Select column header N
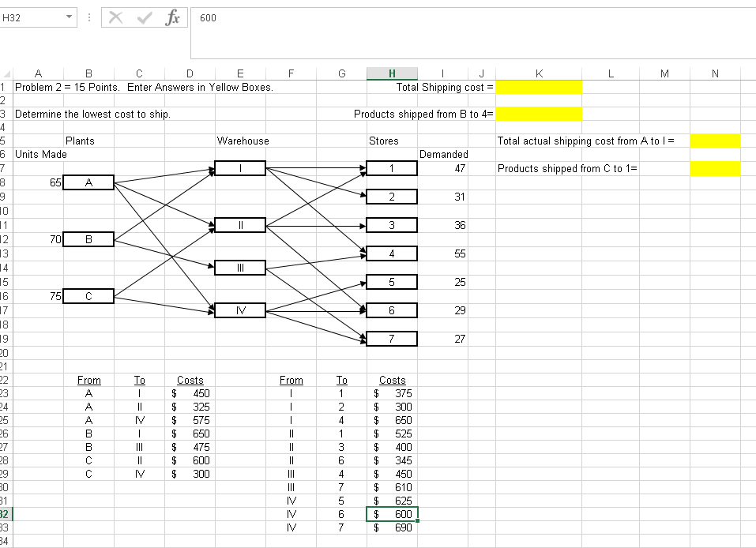This screenshot has width=756, height=548. [x=714, y=73]
